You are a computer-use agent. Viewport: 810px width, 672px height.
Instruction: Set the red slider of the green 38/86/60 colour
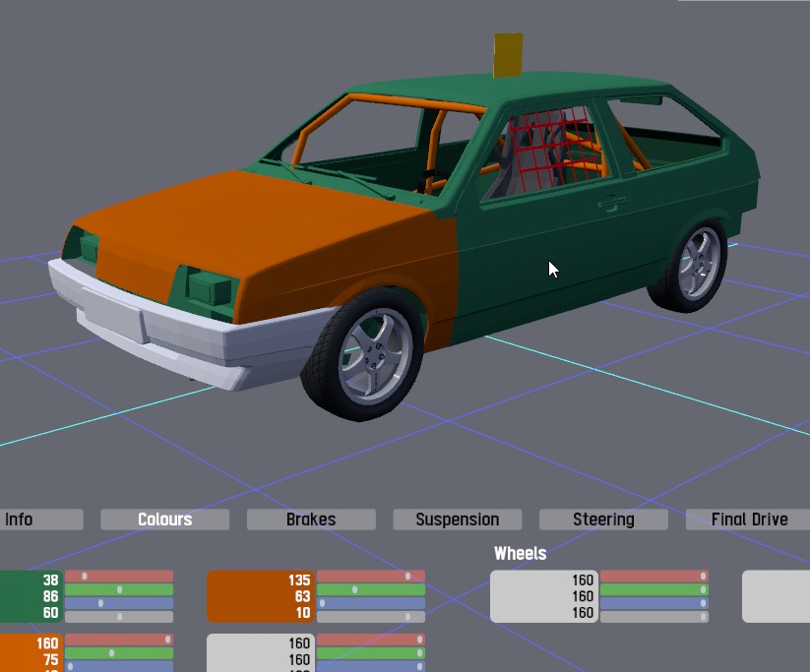(119, 576)
